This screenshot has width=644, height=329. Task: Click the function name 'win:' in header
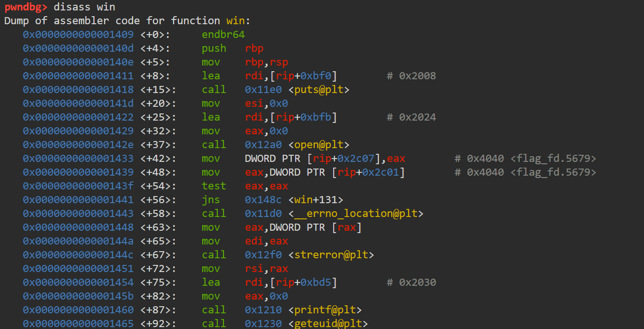tap(238, 21)
